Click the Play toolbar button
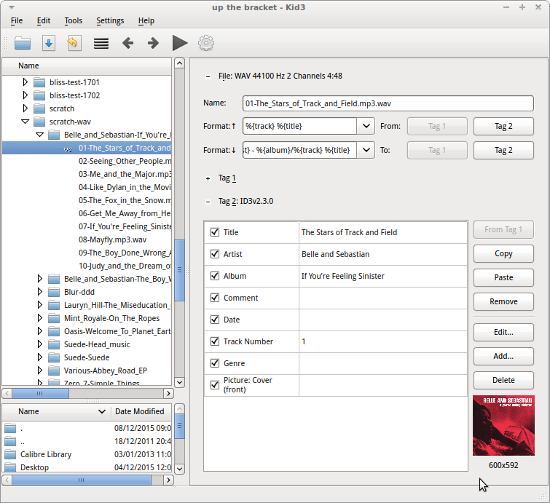 click(180, 43)
